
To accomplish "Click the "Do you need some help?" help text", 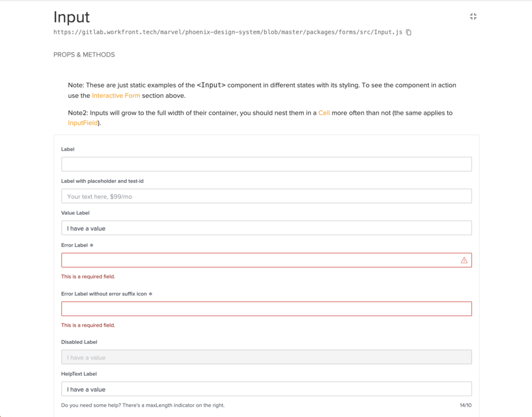I will point(143,405).
